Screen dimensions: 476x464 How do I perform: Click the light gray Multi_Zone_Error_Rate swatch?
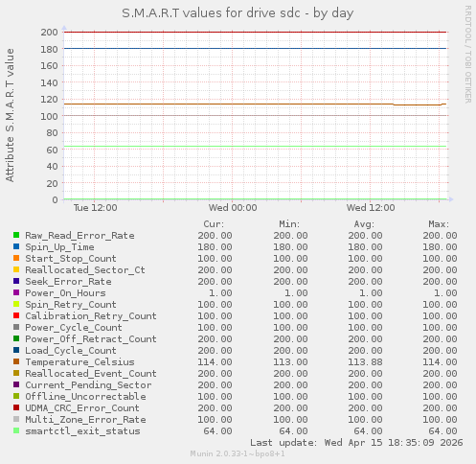pos(16,419)
